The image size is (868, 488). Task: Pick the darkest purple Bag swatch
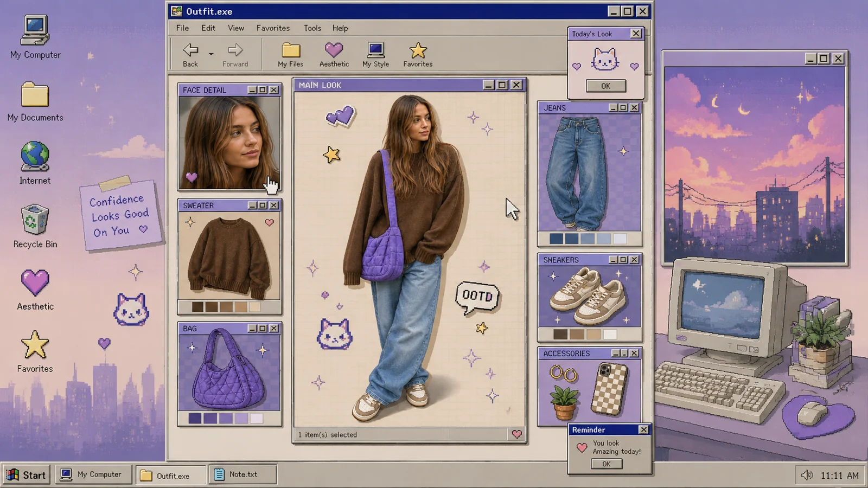point(195,418)
